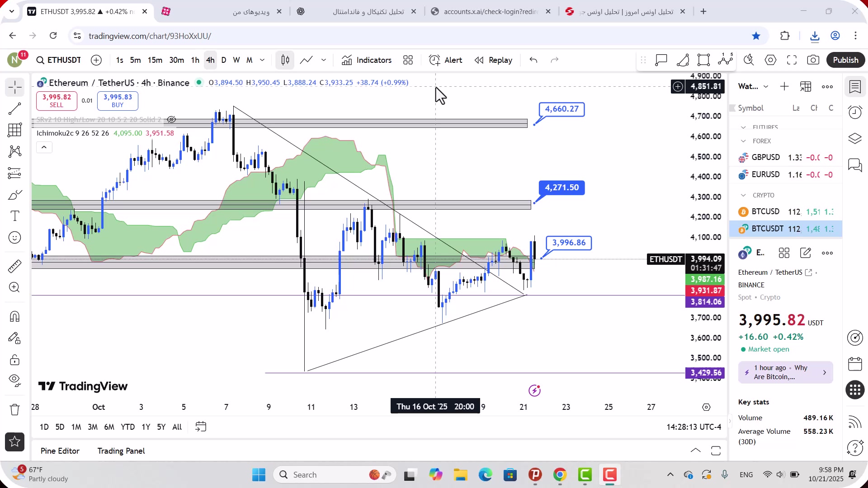Click the 3,995.83 BUY button

pyautogui.click(x=118, y=100)
